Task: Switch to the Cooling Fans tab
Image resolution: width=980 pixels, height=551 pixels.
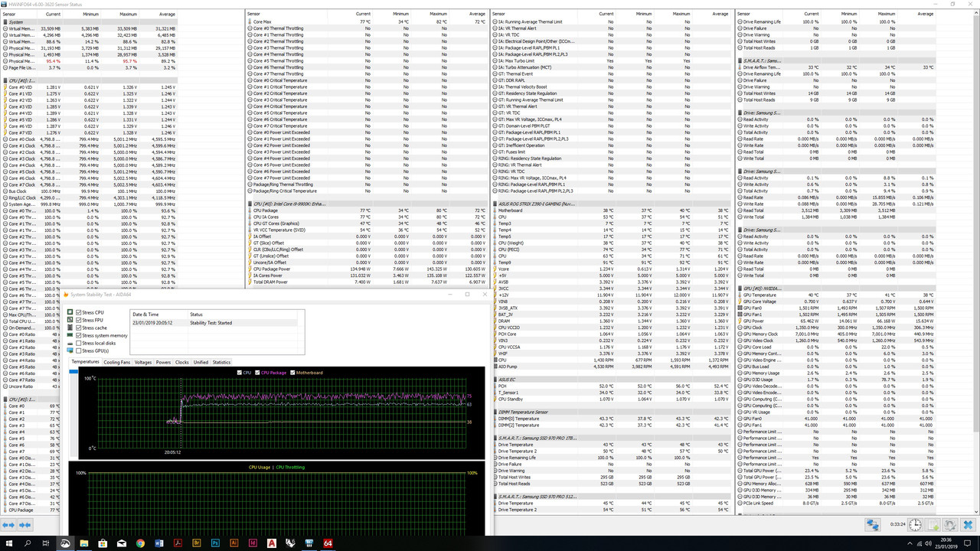Action: [116, 362]
